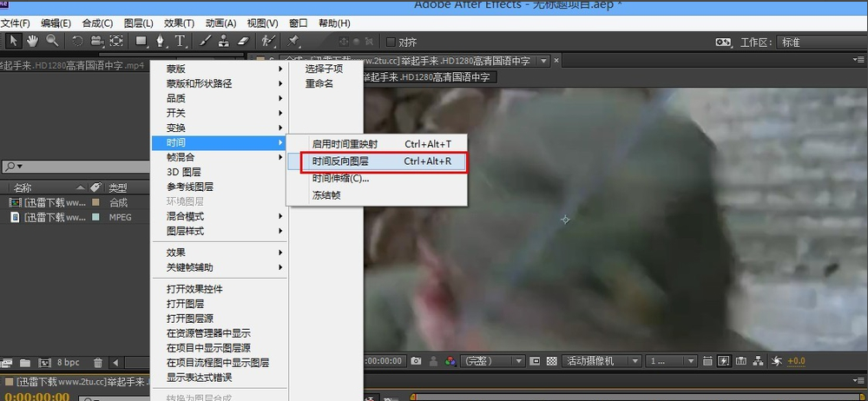868x401 pixels.
Task: Click the 8 bpc color depth button
Action: coord(68,363)
